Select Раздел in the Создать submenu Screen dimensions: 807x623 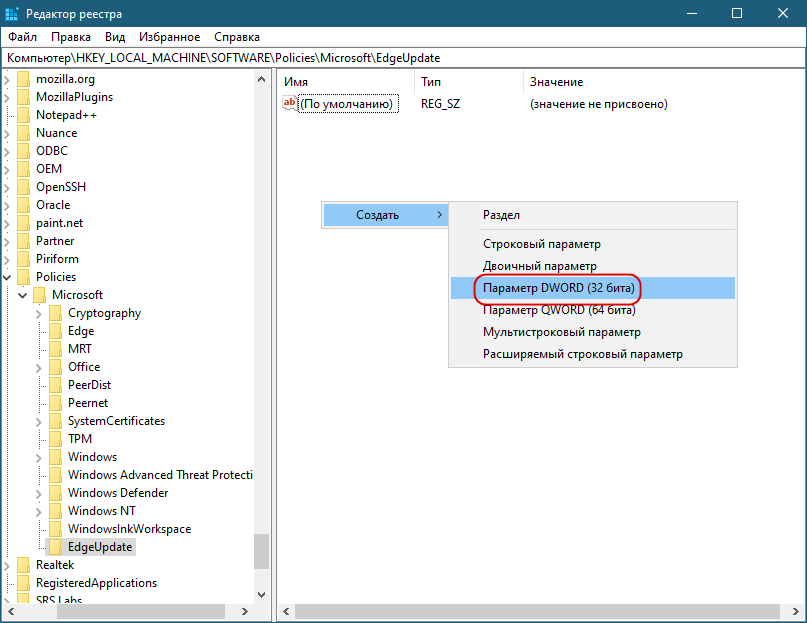[592, 215]
